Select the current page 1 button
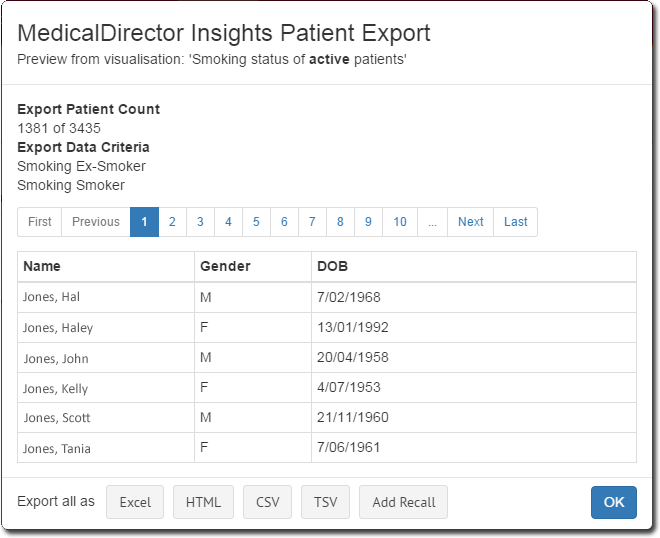This screenshot has width=660, height=538. point(144,222)
